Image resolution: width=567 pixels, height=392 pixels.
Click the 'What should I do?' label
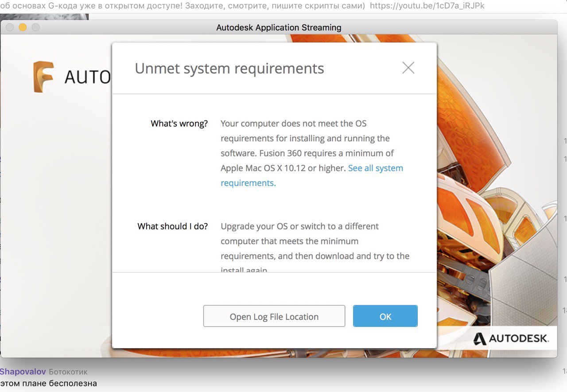point(173,226)
